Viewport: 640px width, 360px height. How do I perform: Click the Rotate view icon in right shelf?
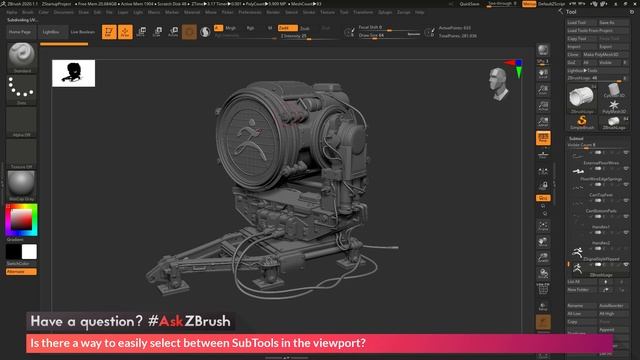pos(543,273)
